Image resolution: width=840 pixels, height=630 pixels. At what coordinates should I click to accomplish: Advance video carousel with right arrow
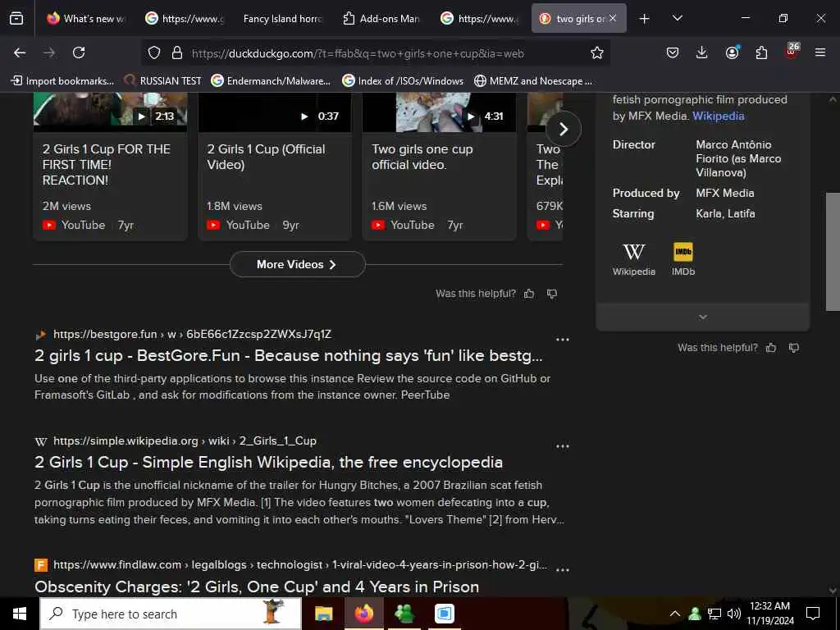click(563, 129)
